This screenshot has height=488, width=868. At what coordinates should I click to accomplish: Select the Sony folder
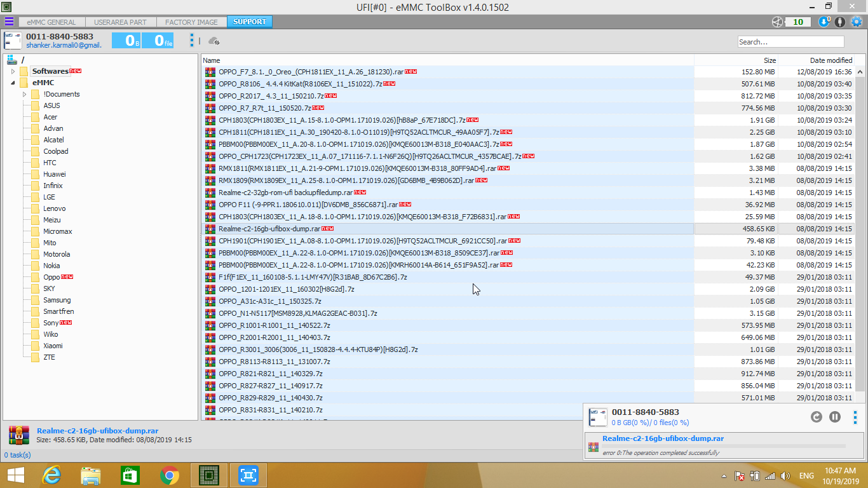pyautogui.click(x=51, y=323)
